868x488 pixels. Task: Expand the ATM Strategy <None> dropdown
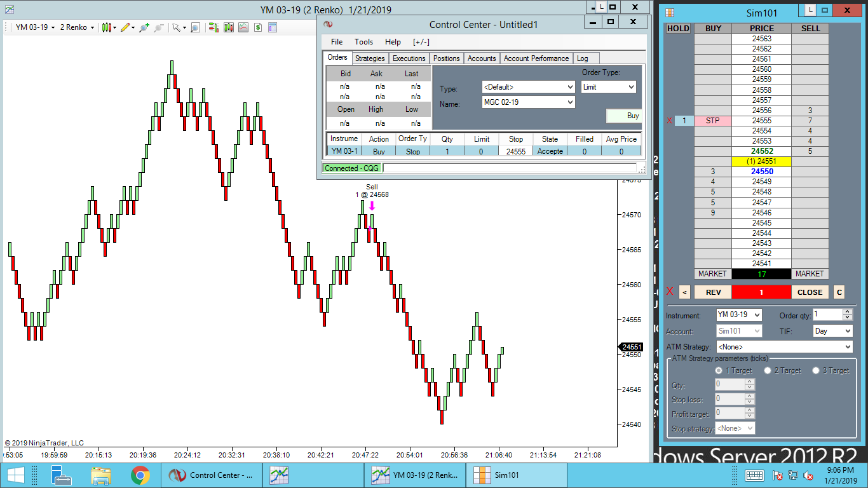coord(784,347)
